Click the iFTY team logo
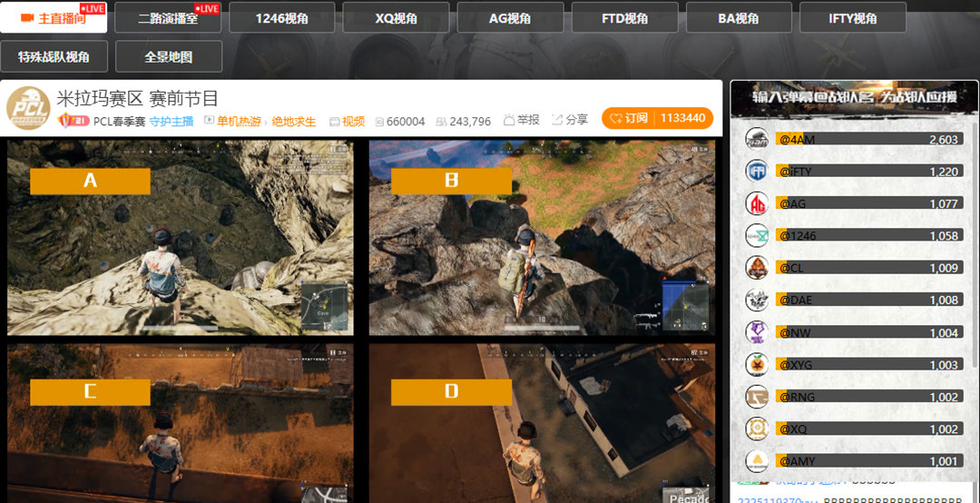This screenshot has height=503, width=980. point(757,171)
